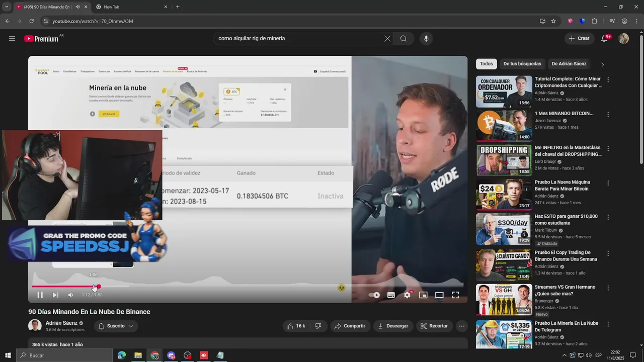Clip the video with Recortar
Viewport: 644px width, 362px height.
tap(434, 326)
